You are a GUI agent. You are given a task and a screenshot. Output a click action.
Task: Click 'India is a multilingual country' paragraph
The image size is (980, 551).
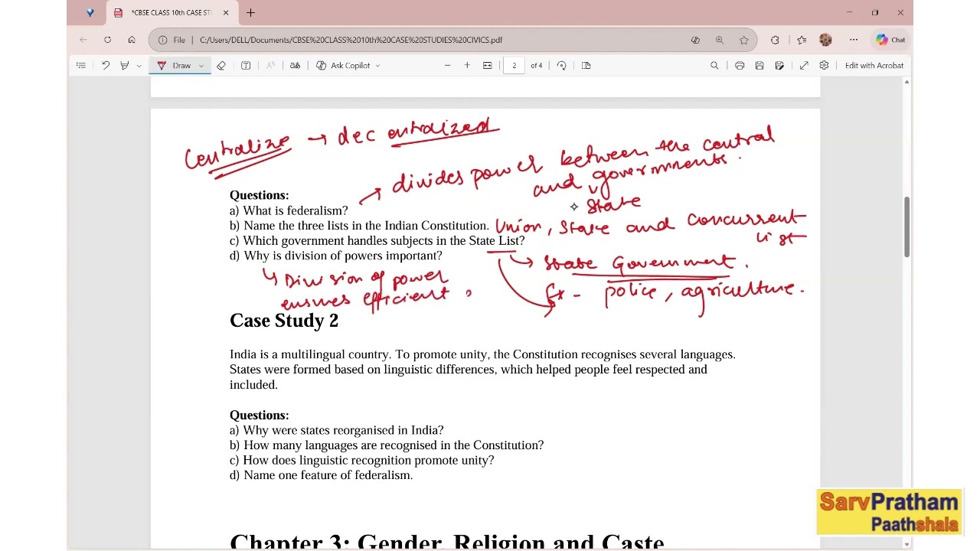click(x=482, y=370)
